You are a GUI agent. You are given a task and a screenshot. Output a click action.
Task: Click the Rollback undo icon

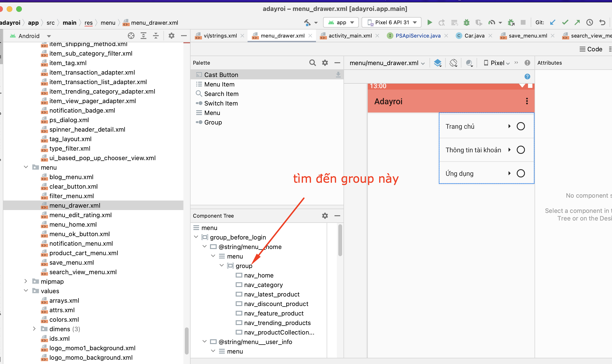point(602,23)
